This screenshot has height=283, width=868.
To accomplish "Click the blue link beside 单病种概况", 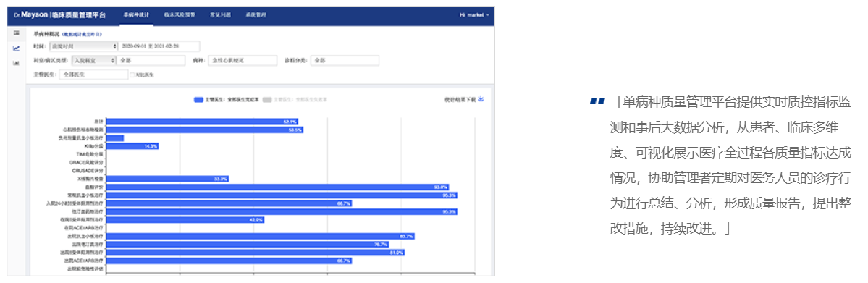I will [81, 34].
